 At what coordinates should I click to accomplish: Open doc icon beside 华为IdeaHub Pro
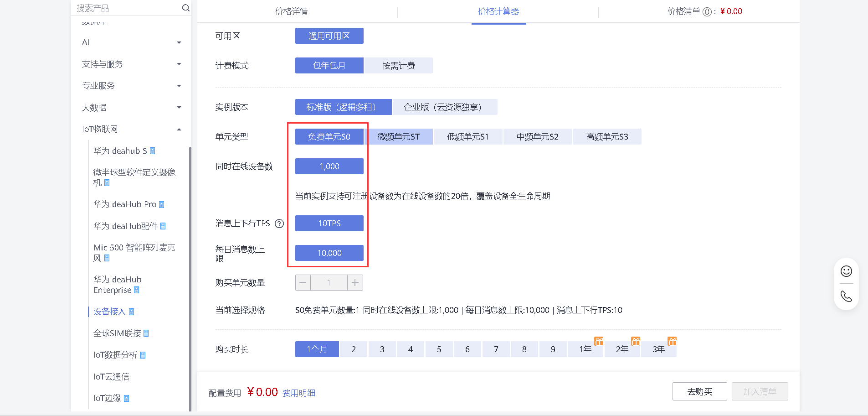point(162,204)
